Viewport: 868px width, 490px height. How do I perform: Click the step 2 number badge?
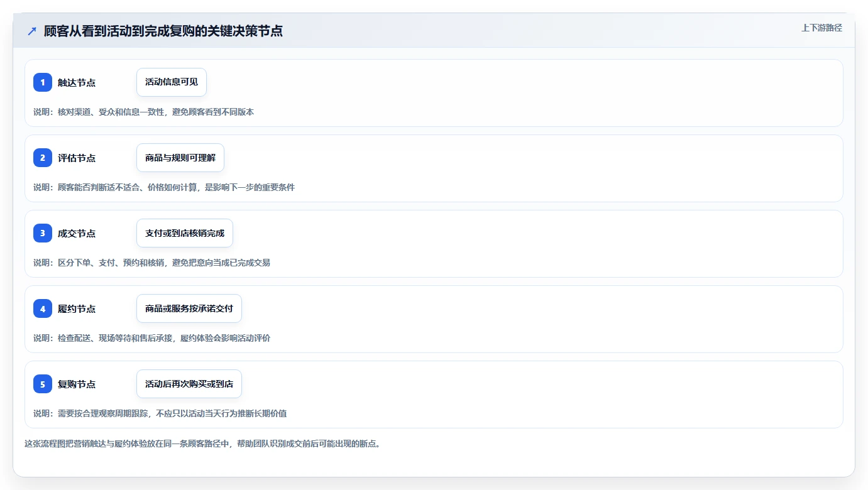(x=43, y=158)
